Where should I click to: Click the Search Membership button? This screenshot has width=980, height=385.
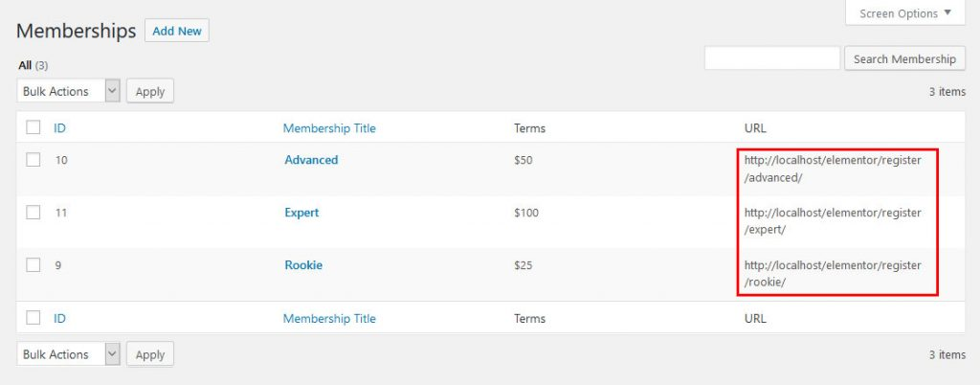pos(903,58)
